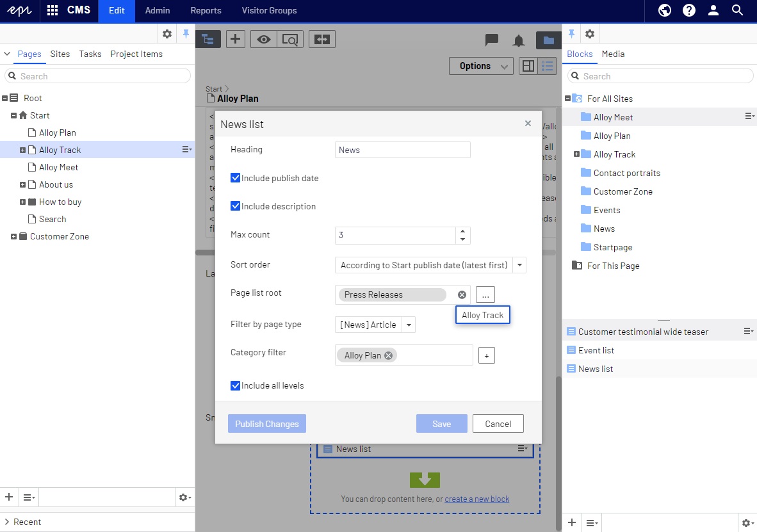757x532 pixels.
Task: Switch to the Media tab
Action: (x=613, y=54)
